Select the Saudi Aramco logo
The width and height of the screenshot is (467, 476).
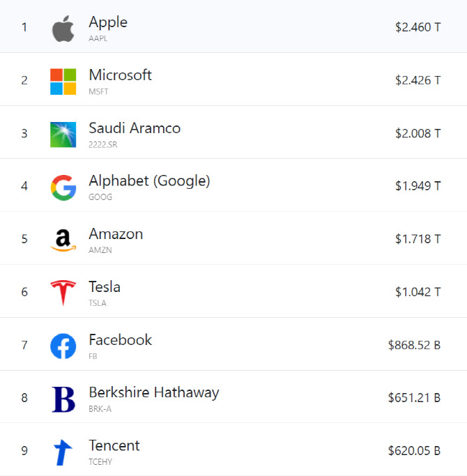(x=63, y=135)
